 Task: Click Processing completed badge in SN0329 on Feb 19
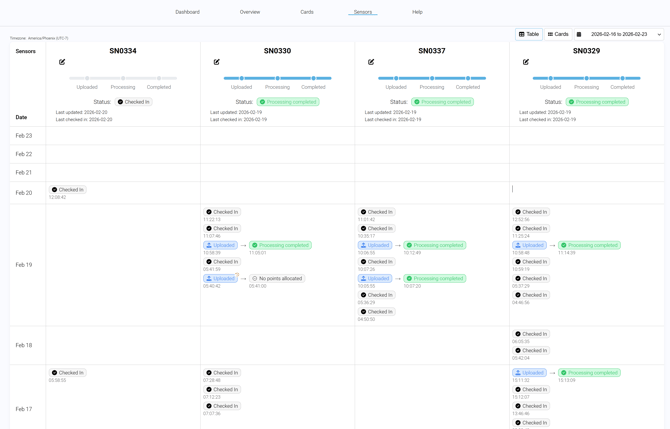pos(589,245)
